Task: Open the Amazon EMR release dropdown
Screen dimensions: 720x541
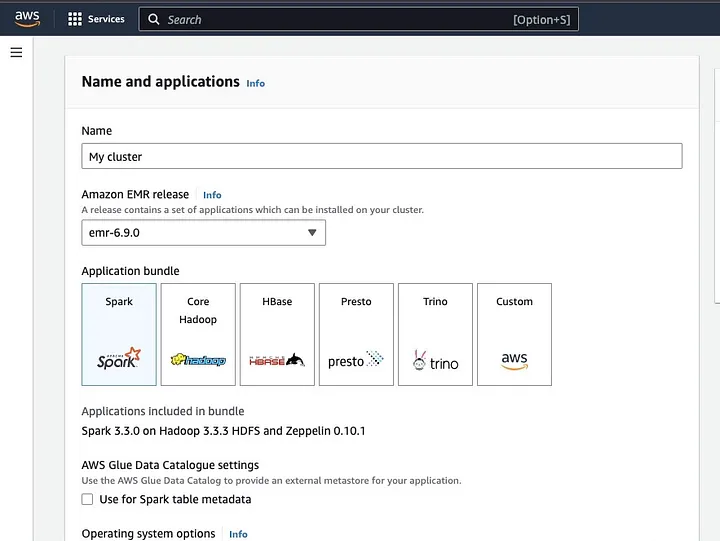Action: point(203,233)
